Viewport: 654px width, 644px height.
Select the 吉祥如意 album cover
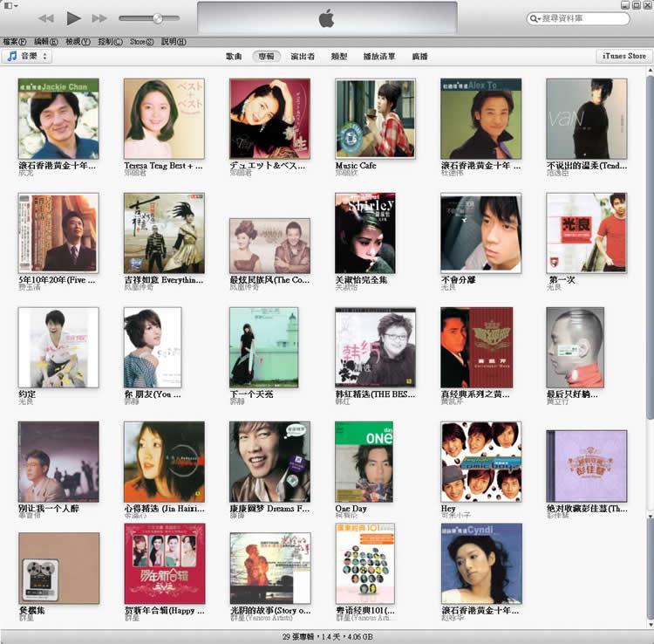[x=164, y=233]
